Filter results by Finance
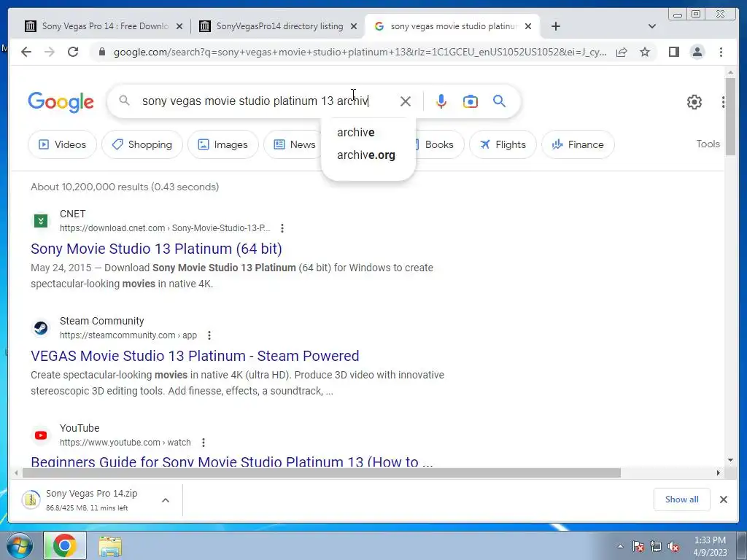Viewport: 747px width, 560px height. point(578,144)
